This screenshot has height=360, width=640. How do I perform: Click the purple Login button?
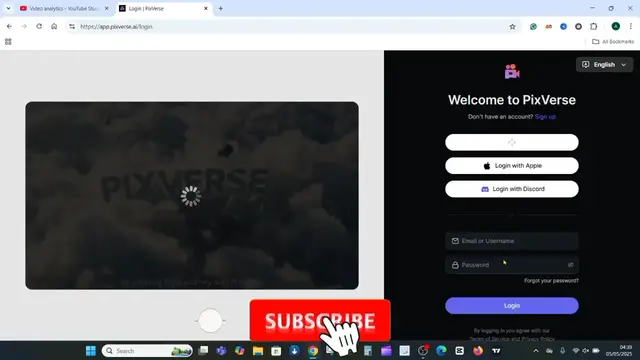pyautogui.click(x=512, y=306)
